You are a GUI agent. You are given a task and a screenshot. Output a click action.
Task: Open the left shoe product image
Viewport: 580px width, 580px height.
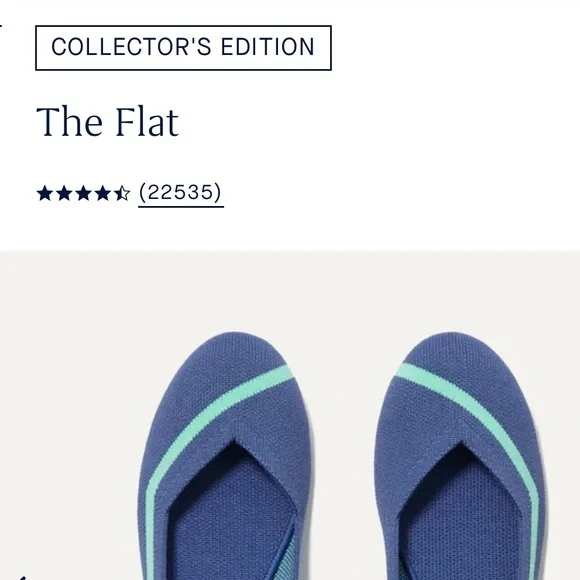226,456
